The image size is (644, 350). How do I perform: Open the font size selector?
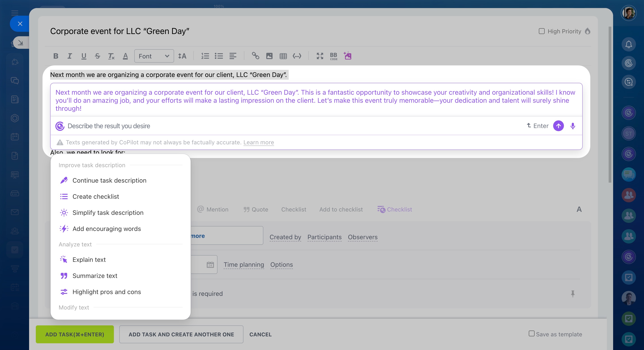(x=182, y=56)
